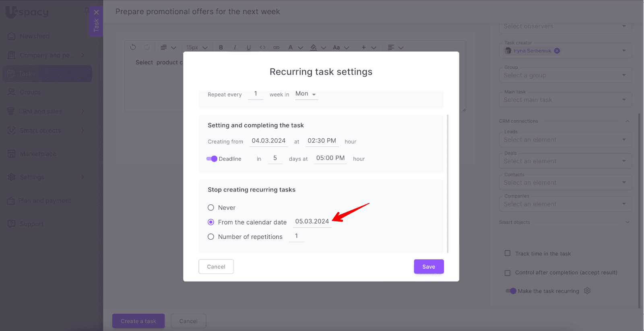Click the Uspacy logo
This screenshot has height=331, width=644.
tap(27, 12)
